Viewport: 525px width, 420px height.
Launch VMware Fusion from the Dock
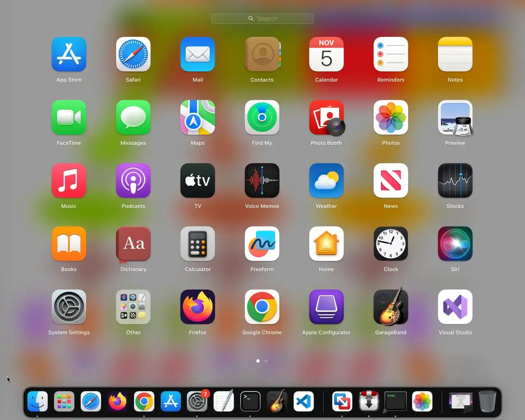click(342, 402)
